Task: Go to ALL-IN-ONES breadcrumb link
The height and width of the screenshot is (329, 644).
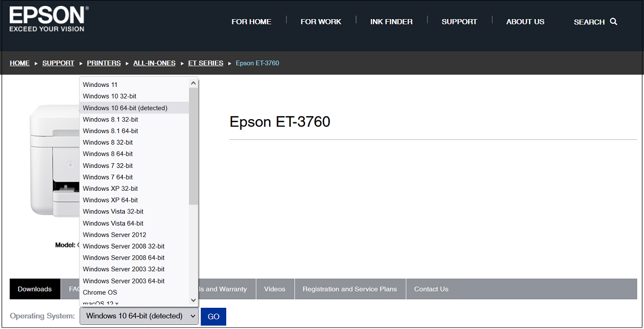Action: [154, 63]
